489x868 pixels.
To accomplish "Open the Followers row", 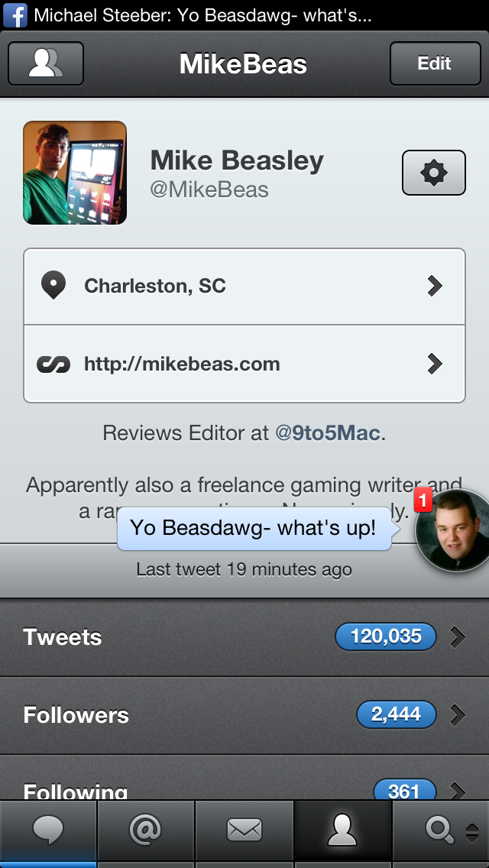I will click(x=244, y=714).
